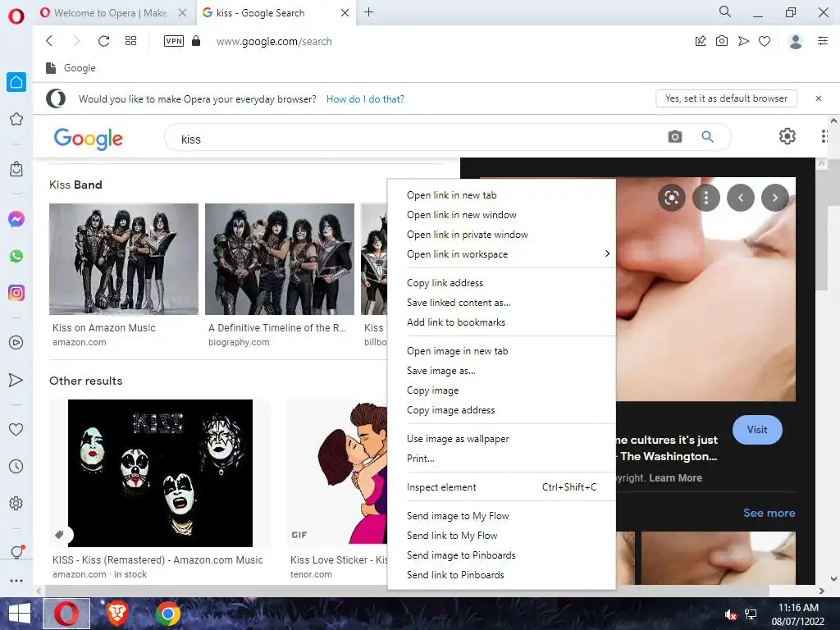This screenshot has height=630, width=840.
Task: Open WhatsApp in the sidebar
Action: coord(16,256)
